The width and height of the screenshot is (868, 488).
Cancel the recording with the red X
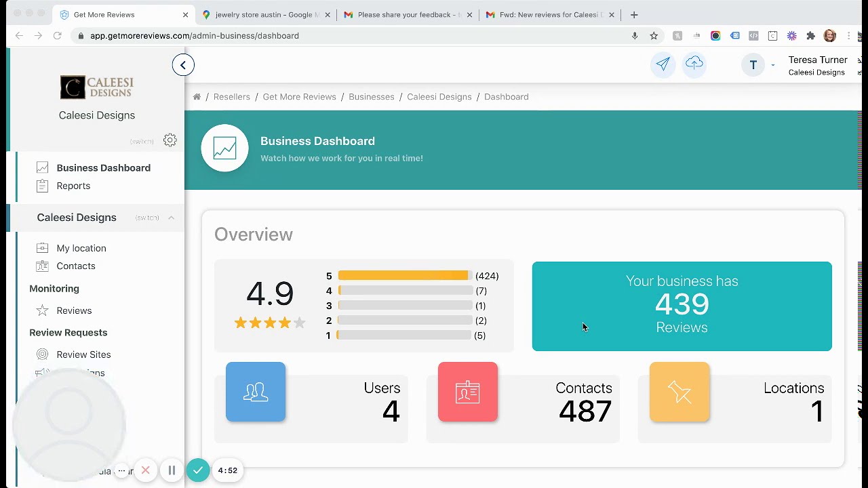[145, 470]
